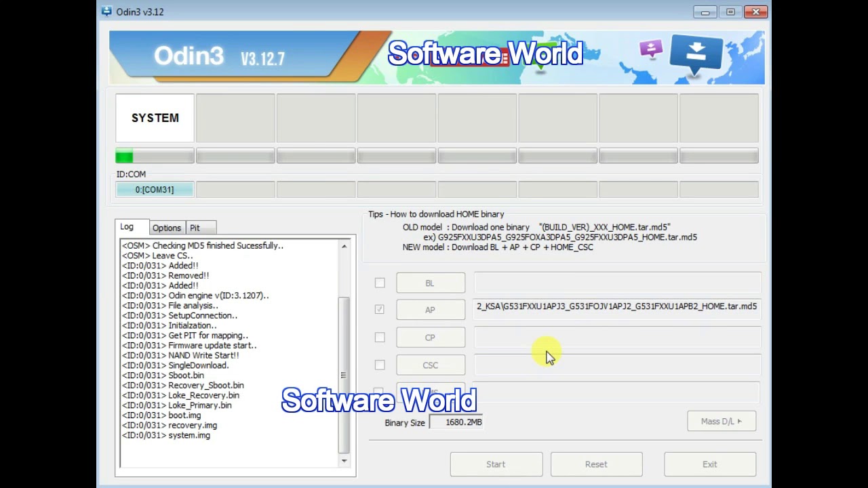868x488 pixels.
Task: Click the 'SetupConnection..' log line
Action: coord(180,315)
